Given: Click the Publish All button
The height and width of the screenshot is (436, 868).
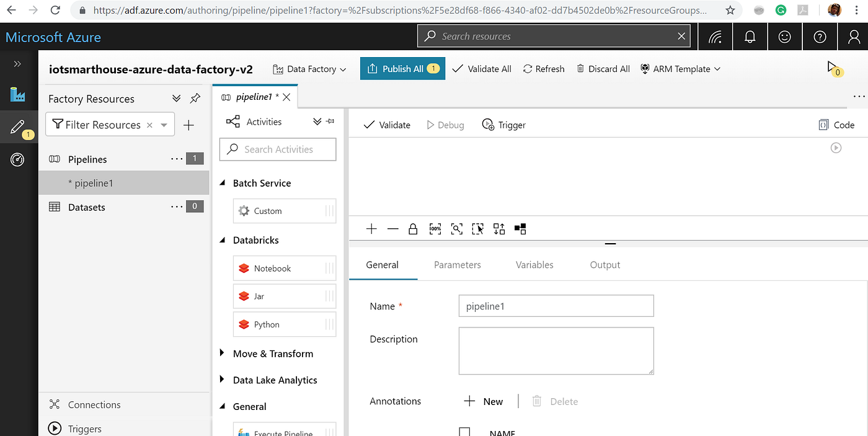Looking at the screenshot, I should tap(402, 68).
